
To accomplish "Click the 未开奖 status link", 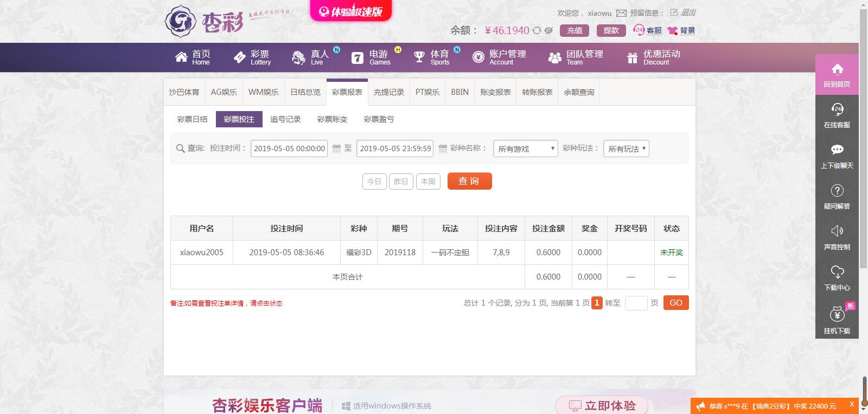I will (x=671, y=253).
